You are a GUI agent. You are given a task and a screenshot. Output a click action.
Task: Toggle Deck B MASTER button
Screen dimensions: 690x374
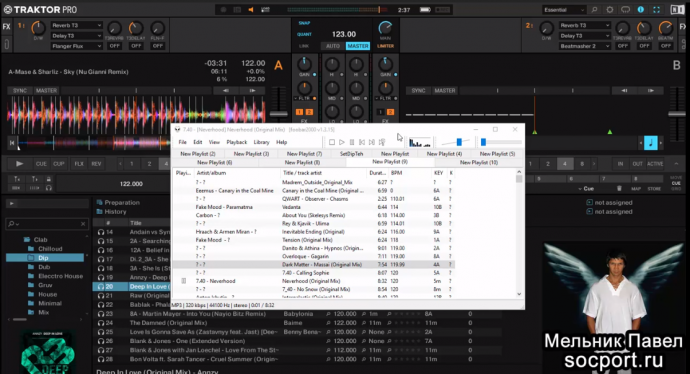coord(445,91)
